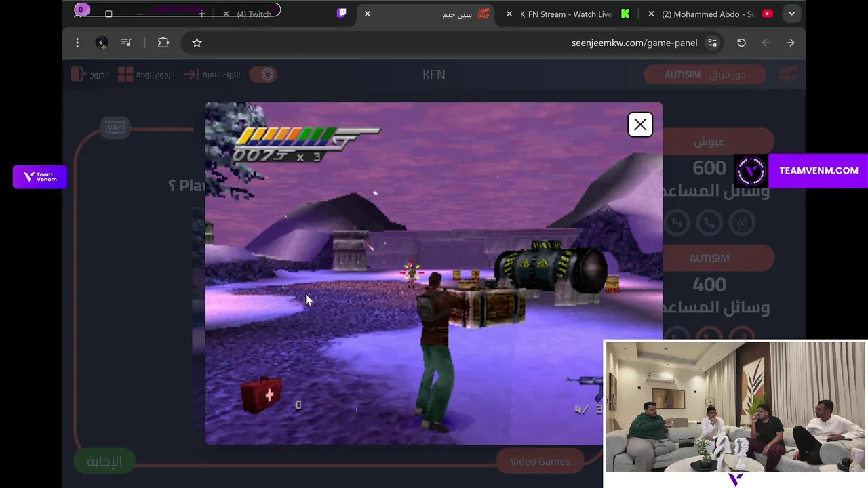Close the K_FN Stream tab
This screenshot has height=488, width=868.
pos(509,14)
